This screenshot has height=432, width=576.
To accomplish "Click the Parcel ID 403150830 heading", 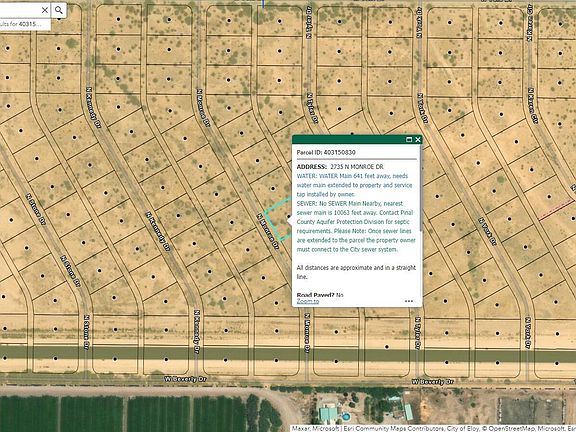I will tap(326, 152).
